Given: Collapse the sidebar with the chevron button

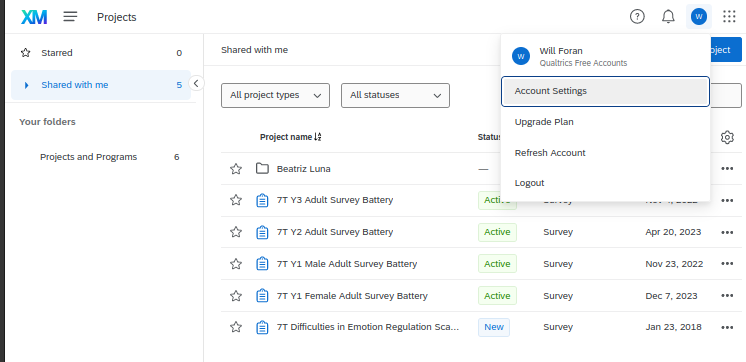Looking at the screenshot, I should pyautogui.click(x=196, y=83).
